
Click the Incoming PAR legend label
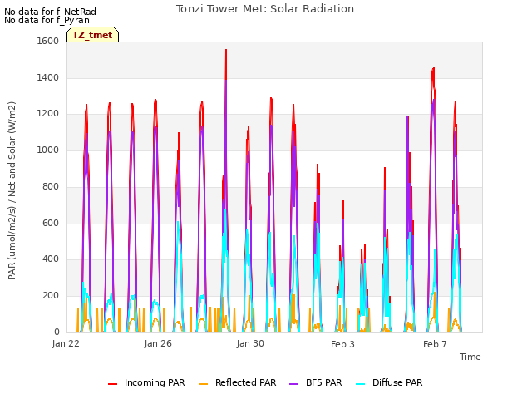pyautogui.click(x=155, y=382)
